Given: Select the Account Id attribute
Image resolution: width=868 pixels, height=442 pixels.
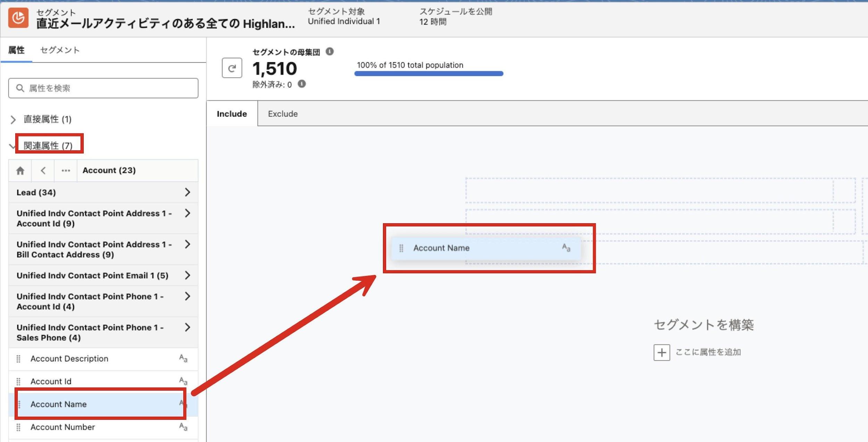Looking at the screenshot, I should [51, 381].
